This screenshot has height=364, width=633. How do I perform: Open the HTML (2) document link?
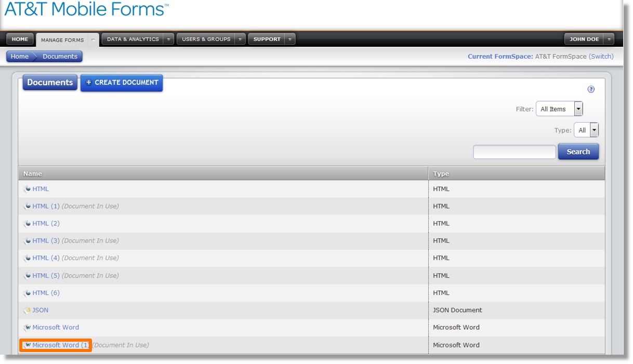[x=46, y=223]
